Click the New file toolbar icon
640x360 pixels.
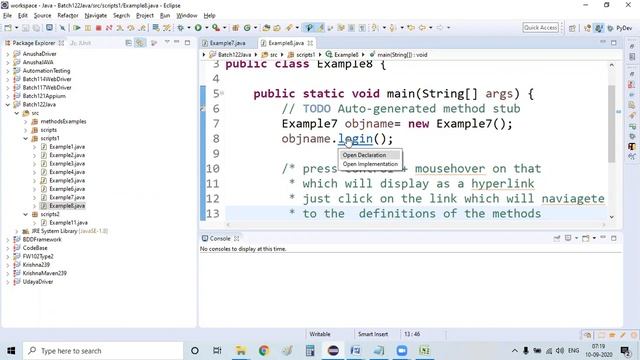tap(8, 28)
